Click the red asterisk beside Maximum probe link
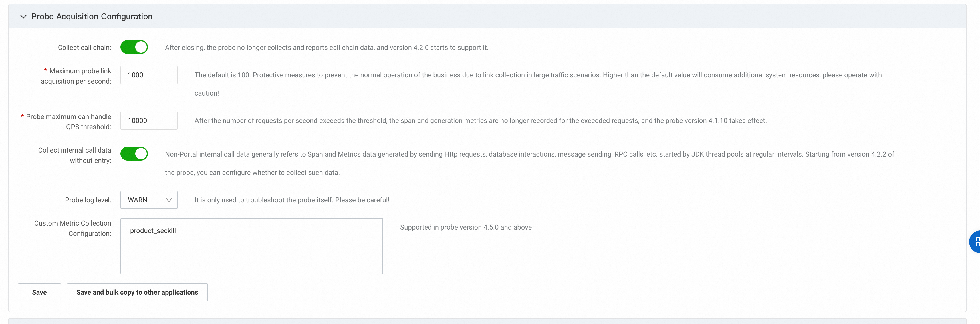 tap(45, 71)
